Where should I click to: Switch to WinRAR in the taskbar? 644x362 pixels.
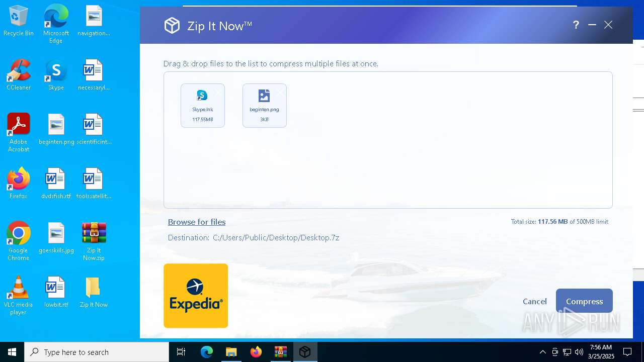(x=280, y=352)
